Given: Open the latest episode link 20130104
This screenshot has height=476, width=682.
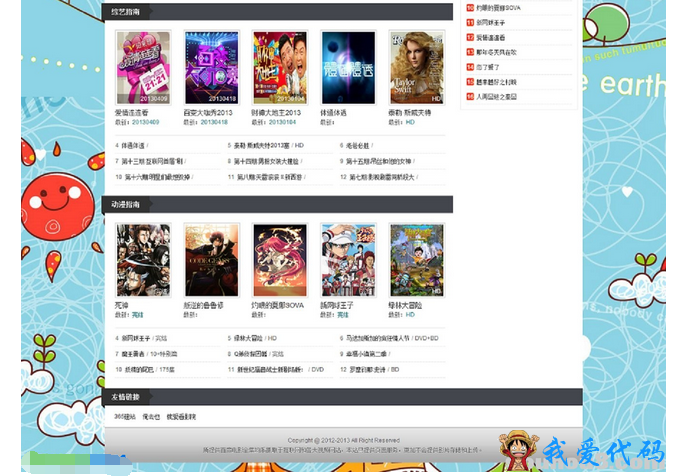Looking at the screenshot, I should coord(282,122).
